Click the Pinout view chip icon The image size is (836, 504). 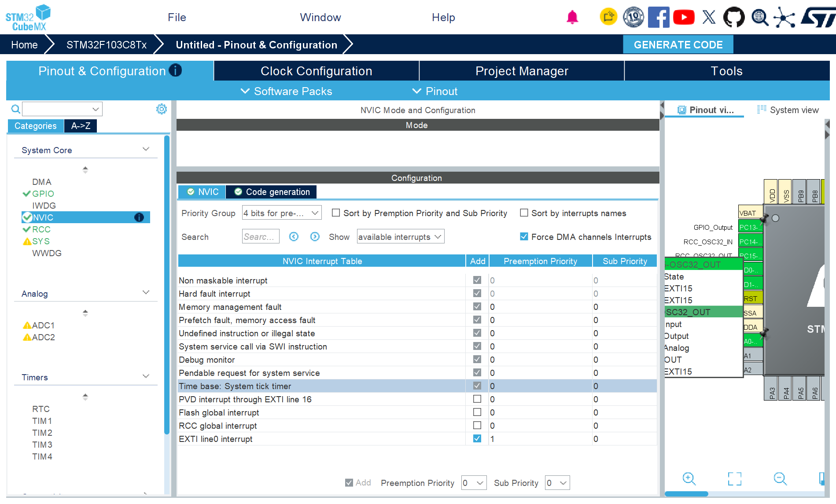pos(681,110)
